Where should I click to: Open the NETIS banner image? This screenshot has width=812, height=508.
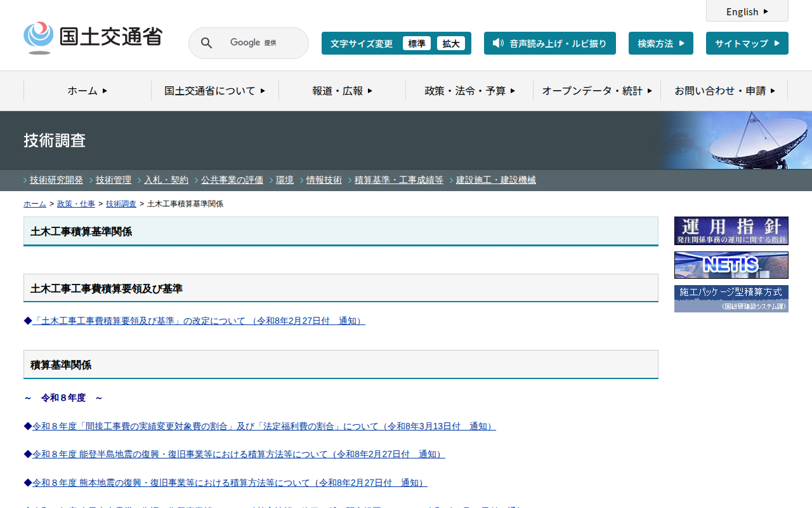coord(731,265)
